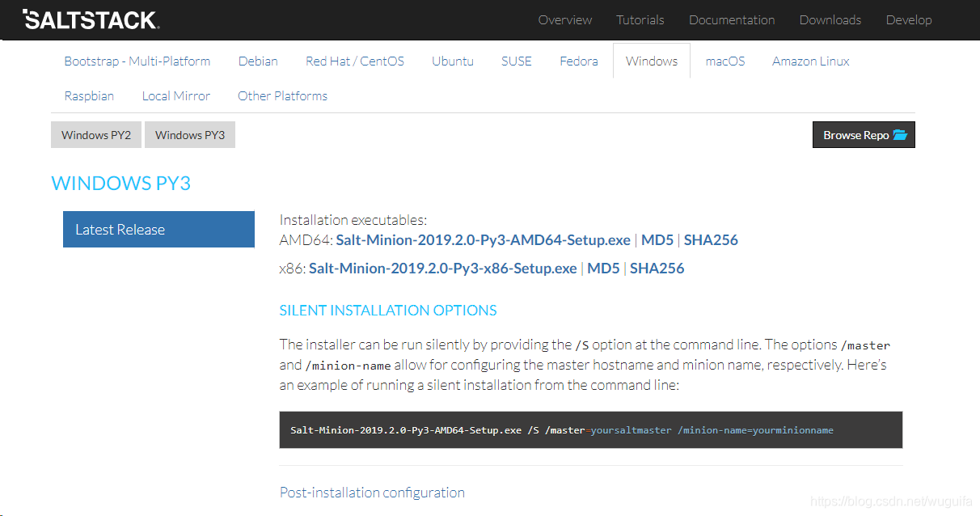
Task: Click the 'Installation executables:' text
Action: (x=353, y=220)
